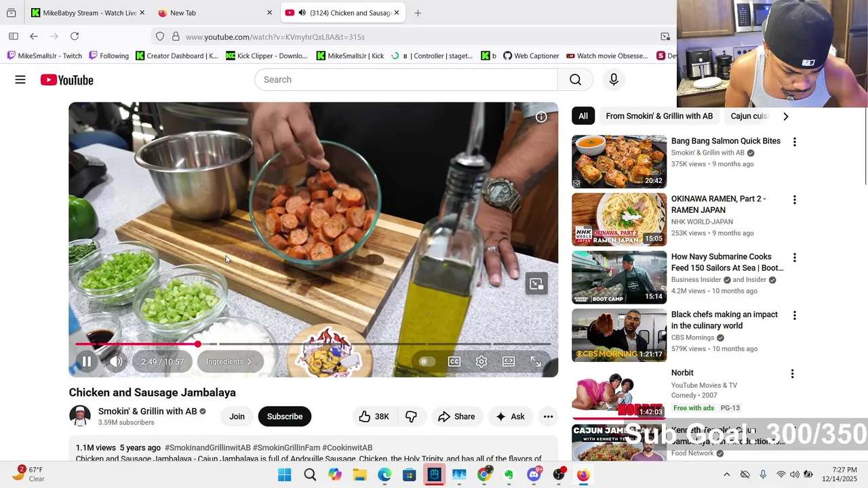Open options for Bang Bang Salmon Quick Bites
Screen dimensions: 868x488
[794, 142]
